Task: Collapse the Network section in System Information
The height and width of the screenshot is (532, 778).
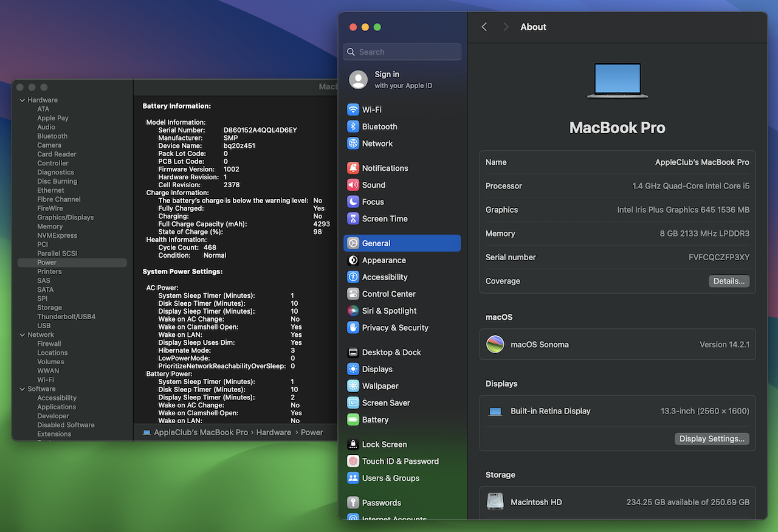Action: pos(22,335)
